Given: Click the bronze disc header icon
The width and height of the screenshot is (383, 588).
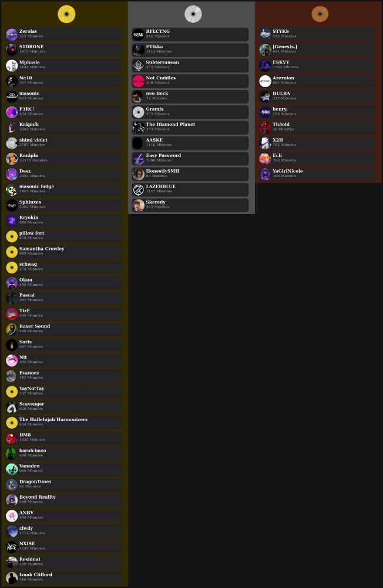Looking at the screenshot, I should point(320,14).
